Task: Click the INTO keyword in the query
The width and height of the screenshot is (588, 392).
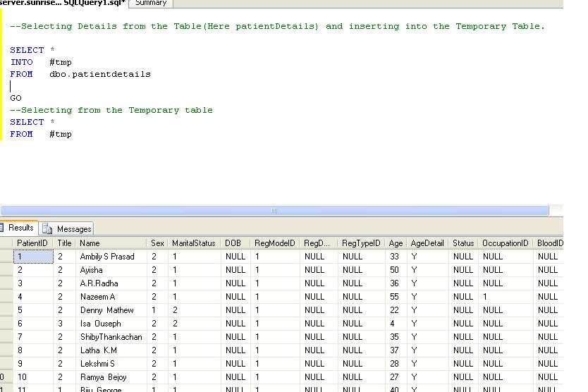Action: [21, 62]
